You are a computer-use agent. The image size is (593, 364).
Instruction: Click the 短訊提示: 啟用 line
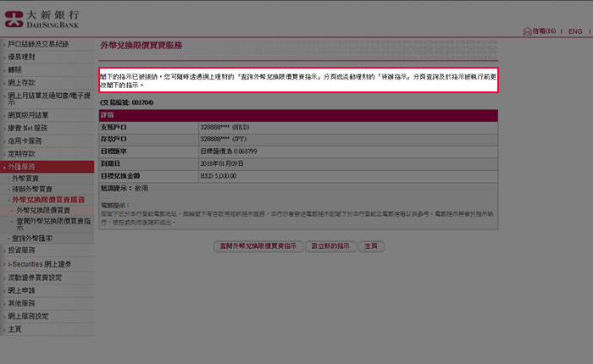[124, 188]
